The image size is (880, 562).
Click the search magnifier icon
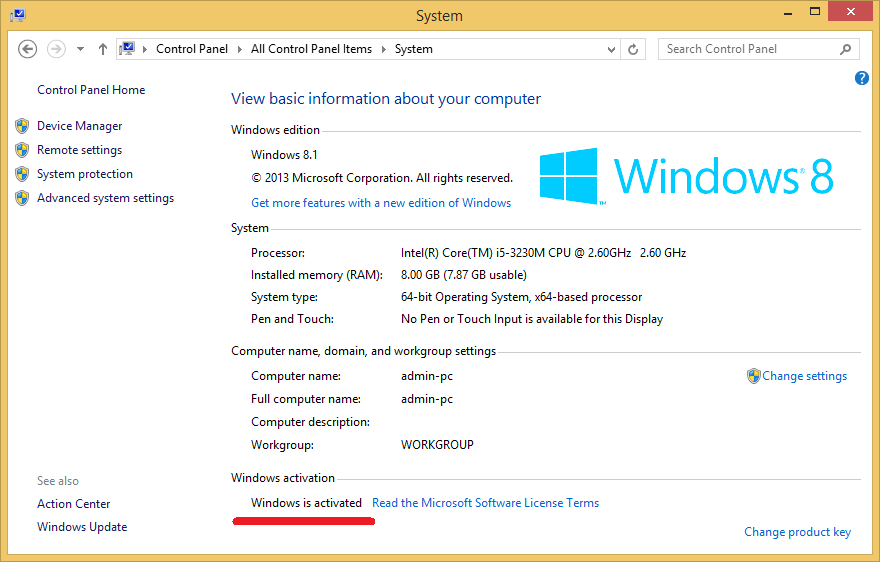click(846, 49)
